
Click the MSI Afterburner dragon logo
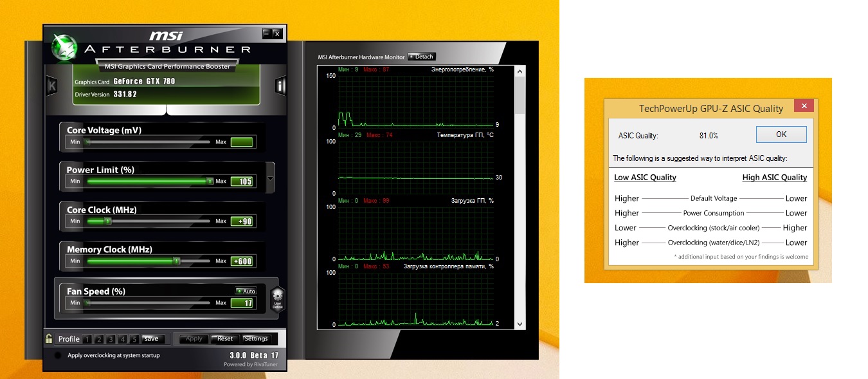(x=64, y=47)
